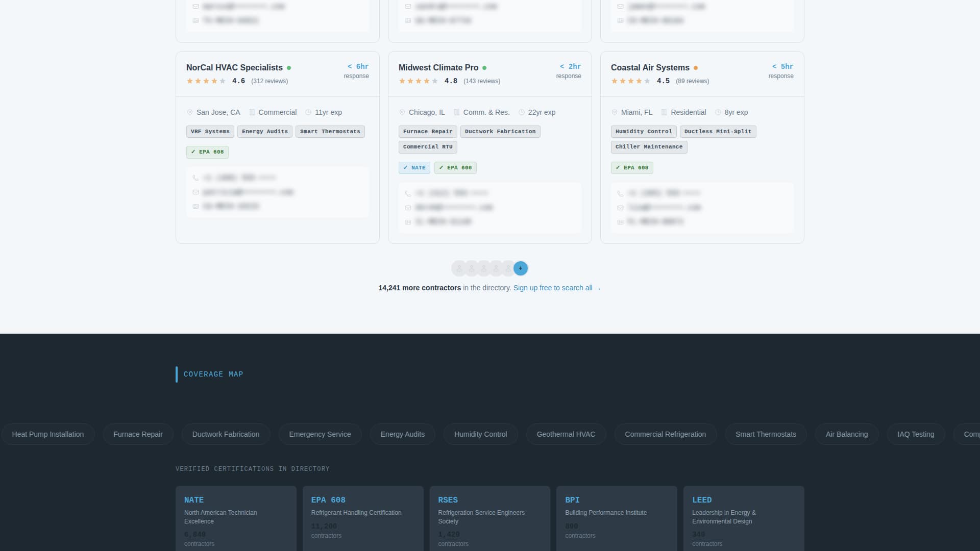Click the blue plus avatar circle
980x551 pixels.
521,268
